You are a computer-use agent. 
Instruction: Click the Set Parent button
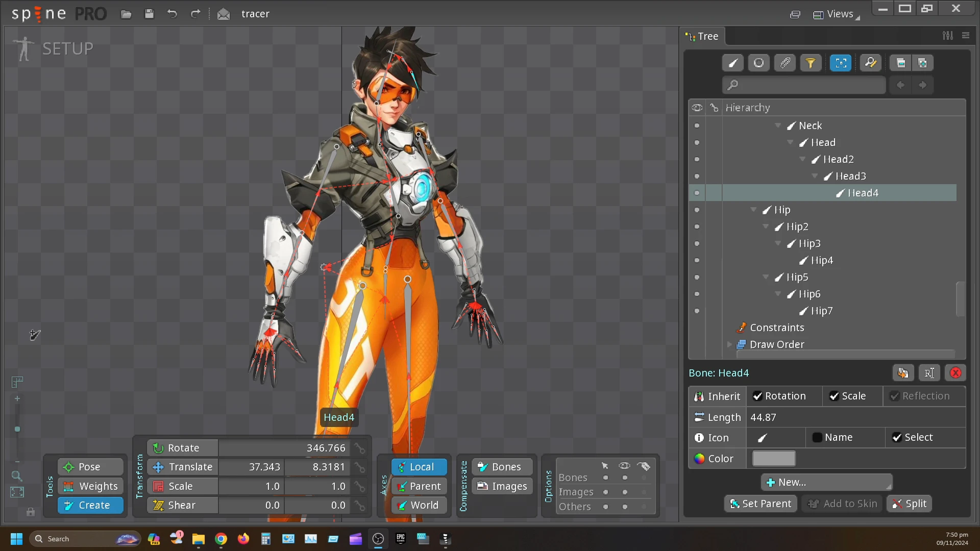(761, 504)
